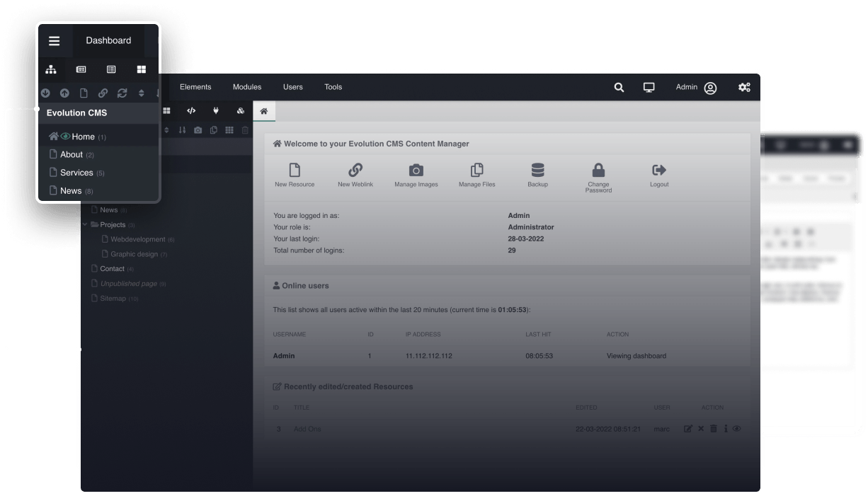Open the Users menu
The image size is (868, 496).
pyautogui.click(x=293, y=87)
